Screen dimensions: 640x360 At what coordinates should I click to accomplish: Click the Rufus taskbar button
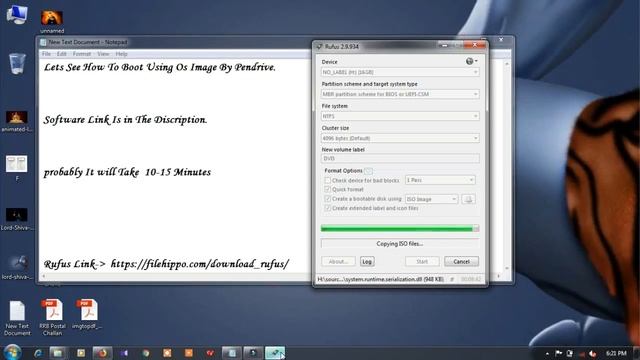pos(275,353)
